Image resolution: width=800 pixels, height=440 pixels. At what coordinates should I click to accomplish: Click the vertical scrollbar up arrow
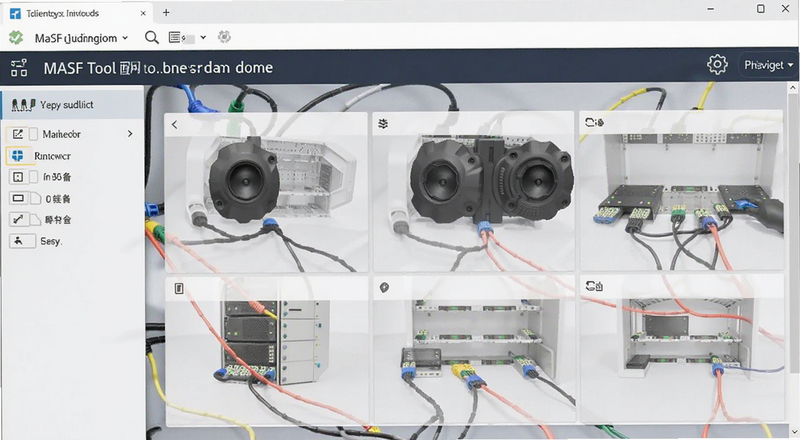793,88
